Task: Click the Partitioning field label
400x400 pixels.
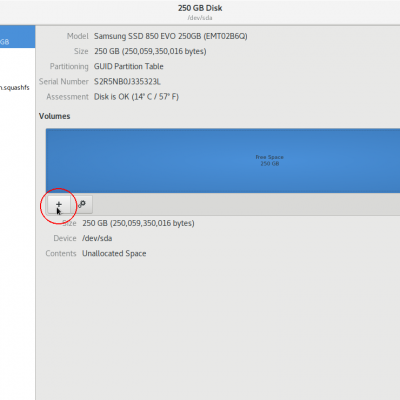Action: [69, 66]
